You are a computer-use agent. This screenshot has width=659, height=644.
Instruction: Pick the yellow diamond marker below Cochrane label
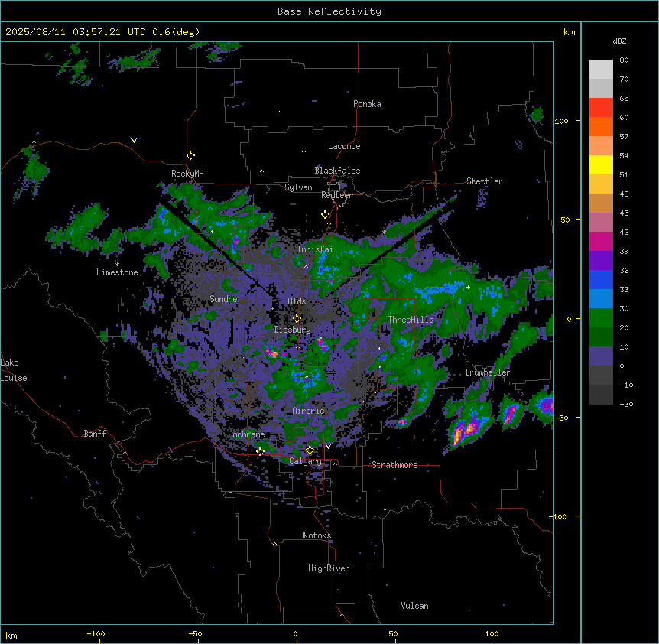261,451
